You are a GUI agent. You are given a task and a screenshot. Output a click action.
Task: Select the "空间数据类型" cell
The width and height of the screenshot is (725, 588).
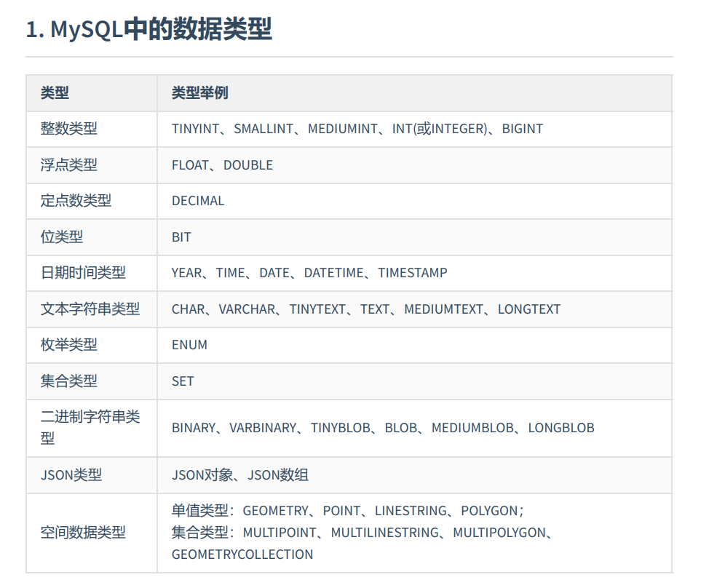point(92,533)
